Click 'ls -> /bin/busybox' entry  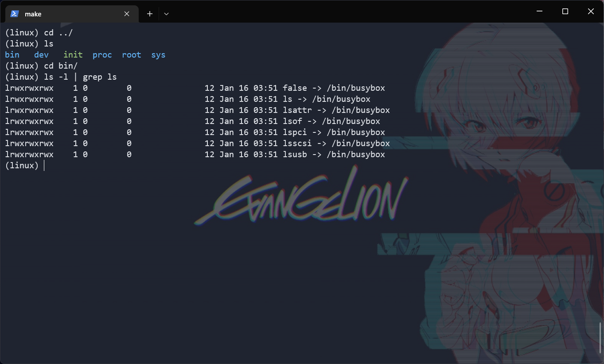click(x=327, y=99)
